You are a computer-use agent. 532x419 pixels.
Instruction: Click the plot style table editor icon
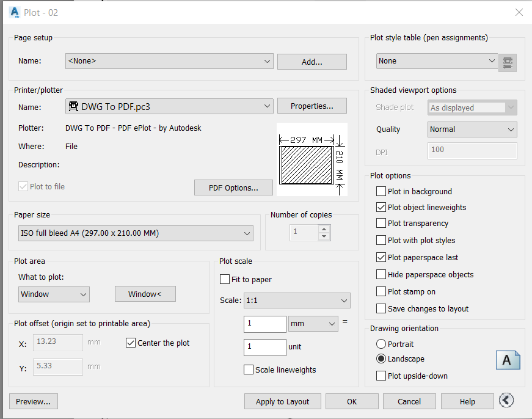(508, 62)
